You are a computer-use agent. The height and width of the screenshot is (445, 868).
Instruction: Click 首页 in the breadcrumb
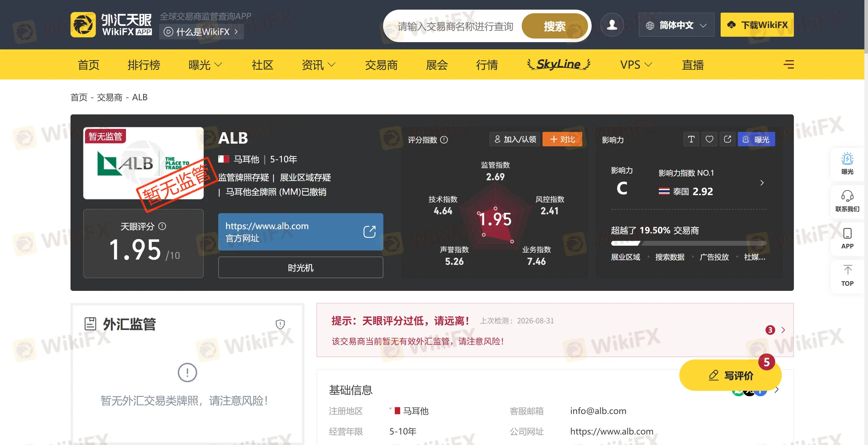point(79,97)
